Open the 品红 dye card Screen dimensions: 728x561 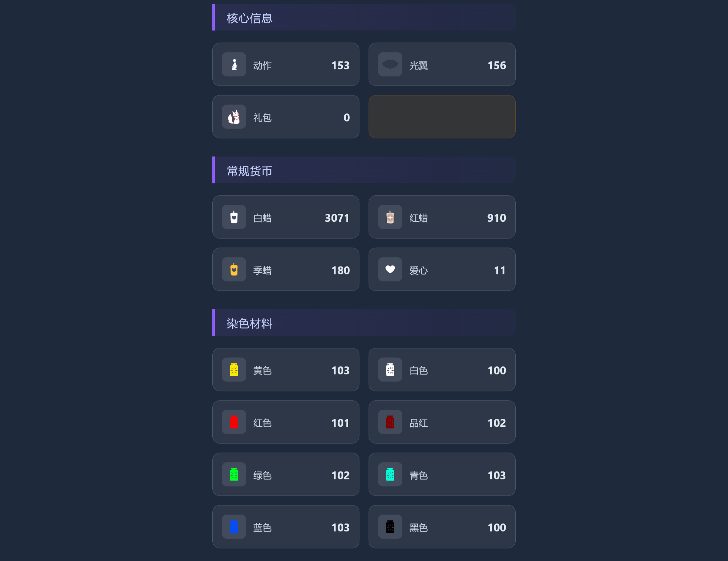click(442, 422)
